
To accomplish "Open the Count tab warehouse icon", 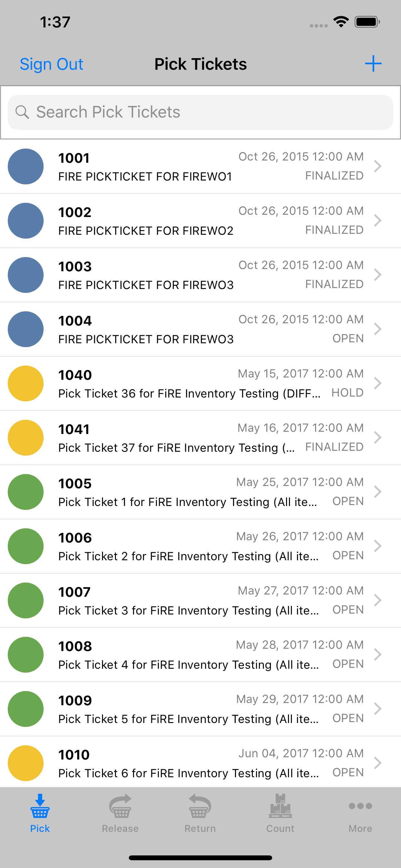I will [x=280, y=806].
